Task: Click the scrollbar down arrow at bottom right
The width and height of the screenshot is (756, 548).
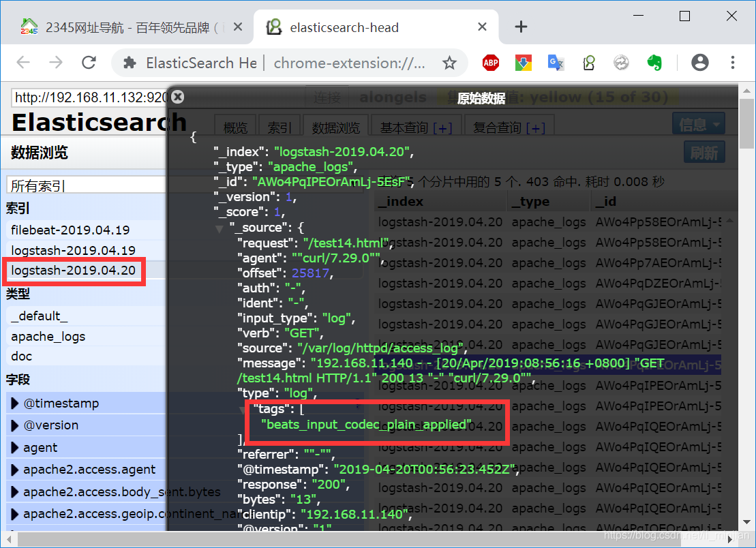Action: point(747,522)
